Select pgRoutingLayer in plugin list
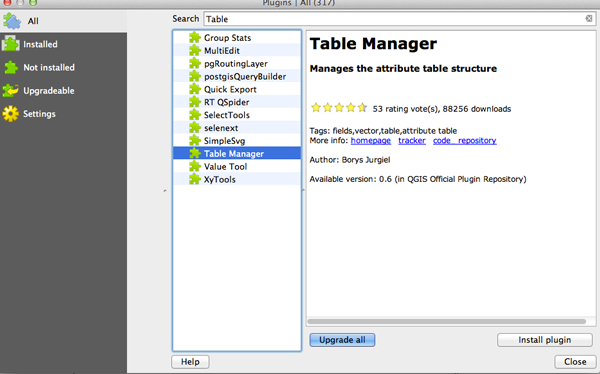Viewport: 600px width, 374px height. (x=237, y=64)
